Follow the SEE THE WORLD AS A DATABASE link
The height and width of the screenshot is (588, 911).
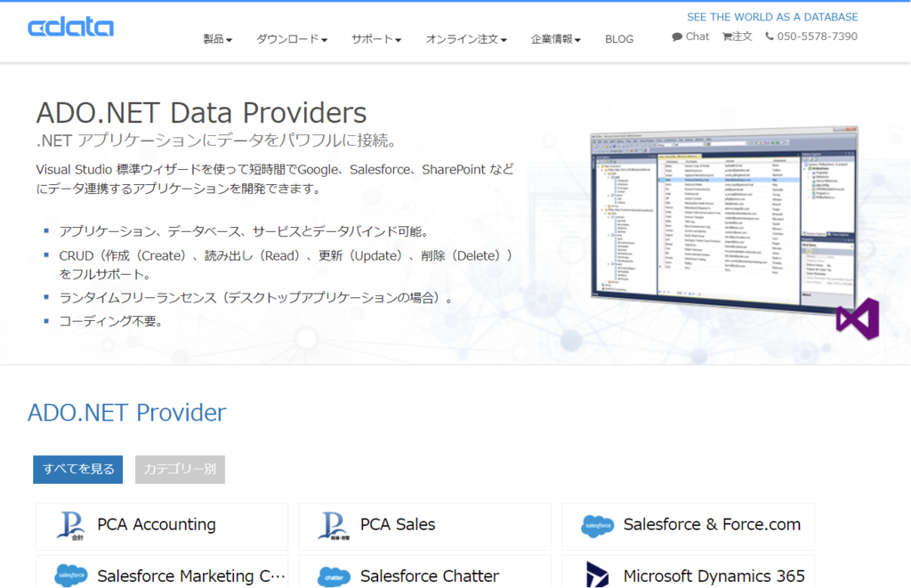tap(772, 16)
